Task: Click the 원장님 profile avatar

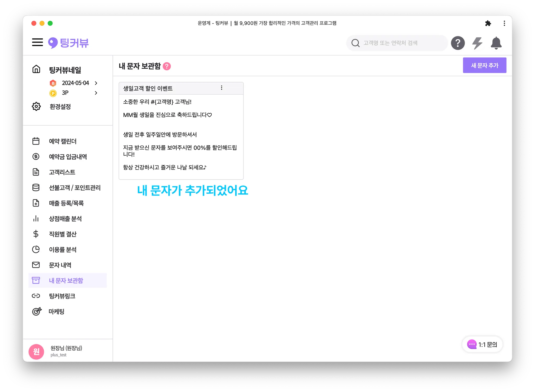Action: tap(36, 352)
